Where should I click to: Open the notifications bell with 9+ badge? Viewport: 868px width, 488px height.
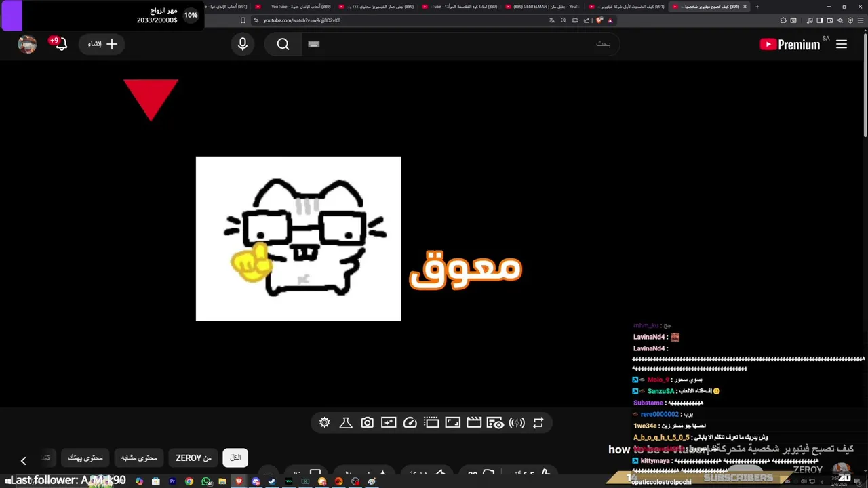point(61,44)
